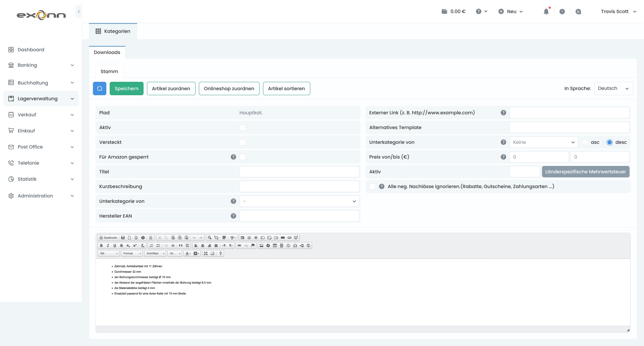Click the help icon beside Externer Link
This screenshot has height=346, width=644.
click(503, 113)
